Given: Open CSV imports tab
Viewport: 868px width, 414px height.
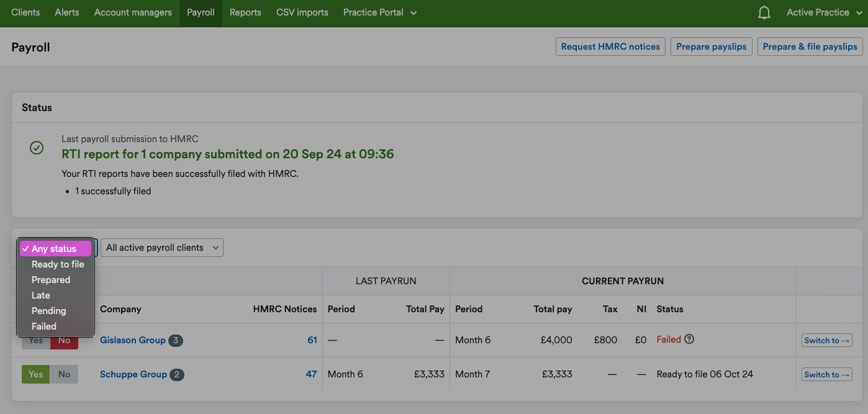Looking at the screenshot, I should coord(302,12).
